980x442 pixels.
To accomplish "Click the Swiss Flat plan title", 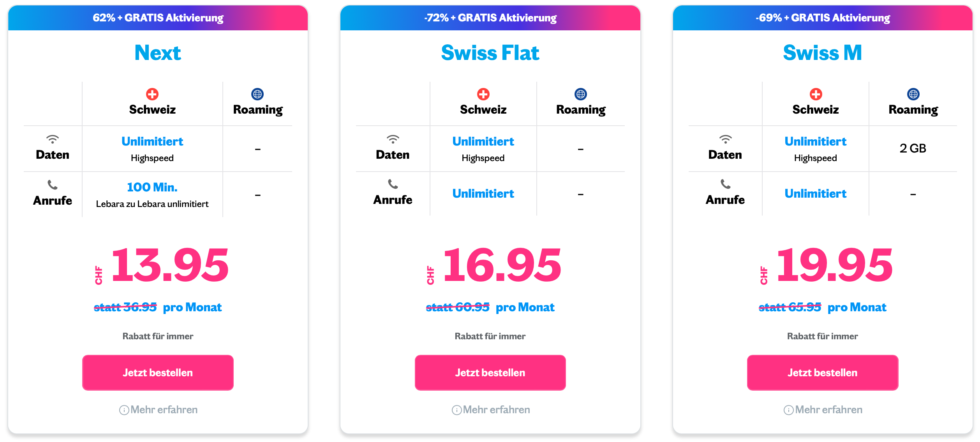I will [490, 53].
